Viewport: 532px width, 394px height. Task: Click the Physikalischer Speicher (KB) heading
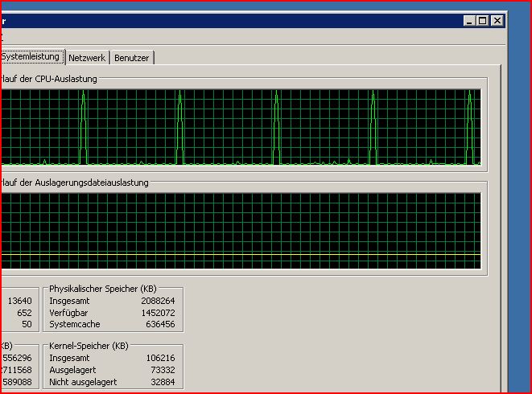tap(103, 289)
